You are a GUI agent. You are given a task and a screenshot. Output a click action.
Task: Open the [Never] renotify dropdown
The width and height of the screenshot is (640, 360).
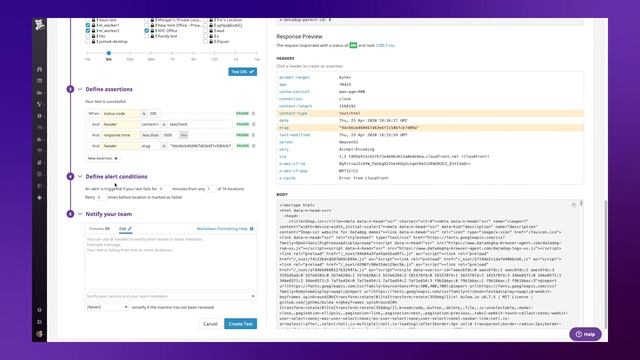107,307
